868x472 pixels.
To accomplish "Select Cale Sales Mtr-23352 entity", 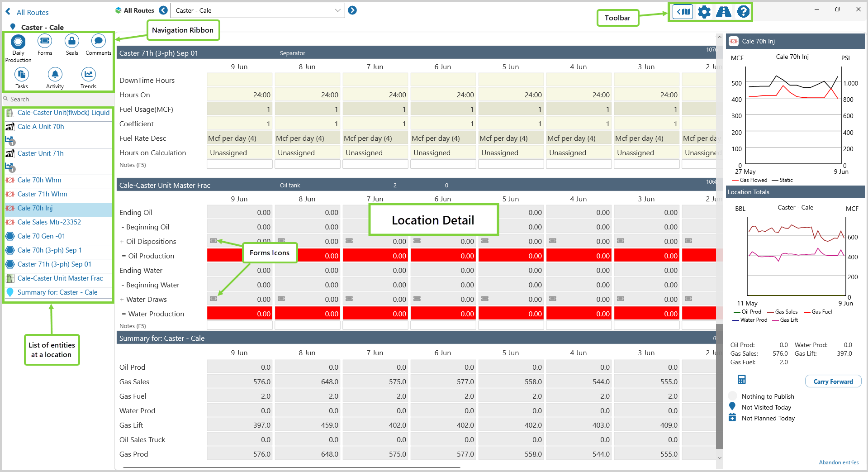I will coord(49,222).
